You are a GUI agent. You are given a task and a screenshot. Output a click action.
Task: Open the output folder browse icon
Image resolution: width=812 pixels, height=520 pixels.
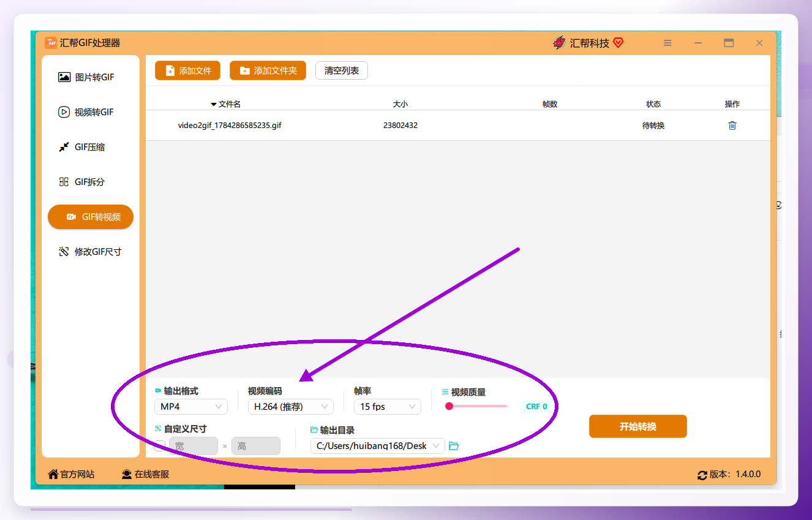point(454,446)
